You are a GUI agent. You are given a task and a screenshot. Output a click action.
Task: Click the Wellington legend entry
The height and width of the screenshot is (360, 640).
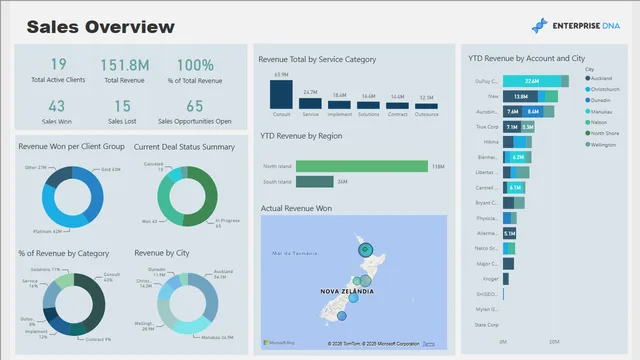tap(600, 144)
